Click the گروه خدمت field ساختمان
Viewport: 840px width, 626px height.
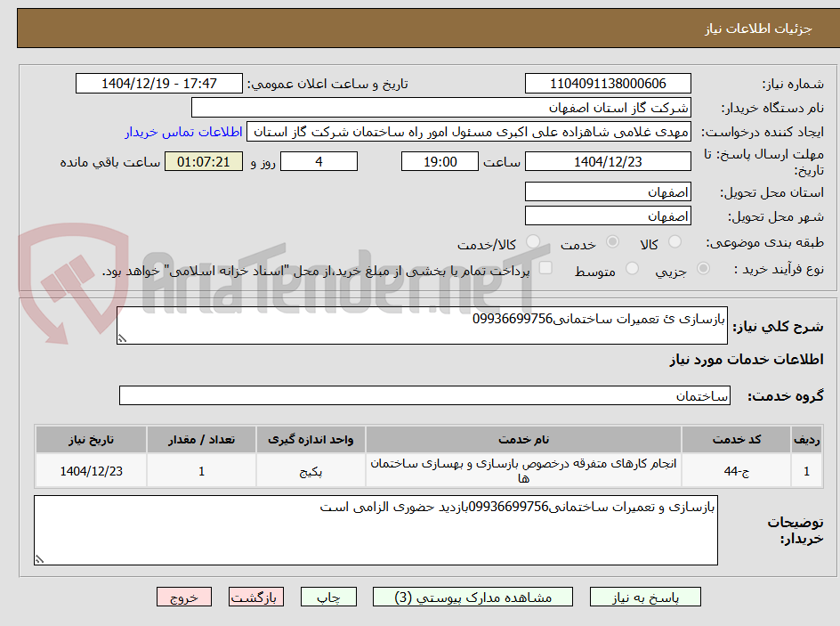click(x=424, y=395)
